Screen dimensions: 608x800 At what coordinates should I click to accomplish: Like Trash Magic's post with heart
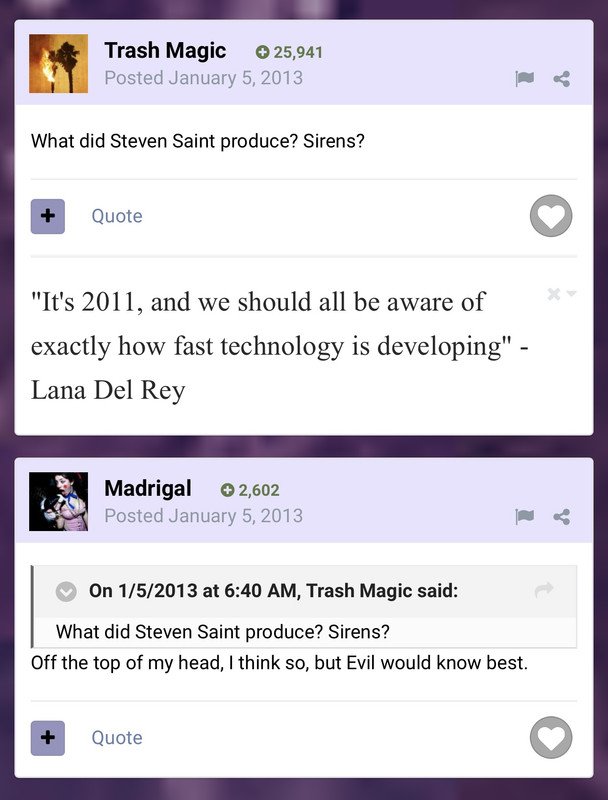(551, 216)
